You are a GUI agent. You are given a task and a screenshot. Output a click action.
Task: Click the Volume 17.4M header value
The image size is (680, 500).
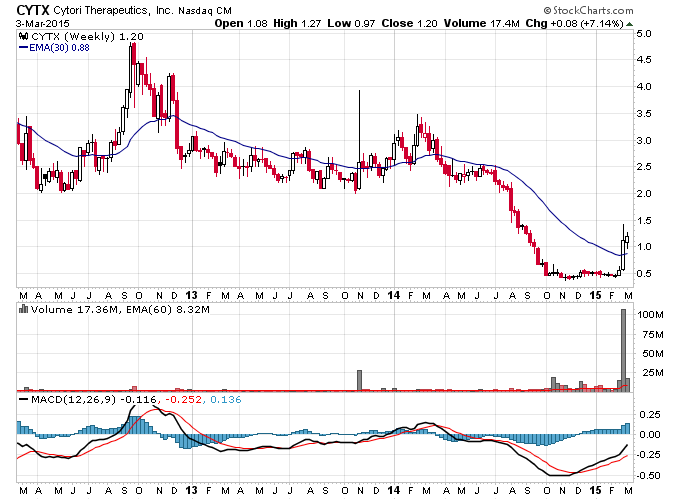point(481,23)
